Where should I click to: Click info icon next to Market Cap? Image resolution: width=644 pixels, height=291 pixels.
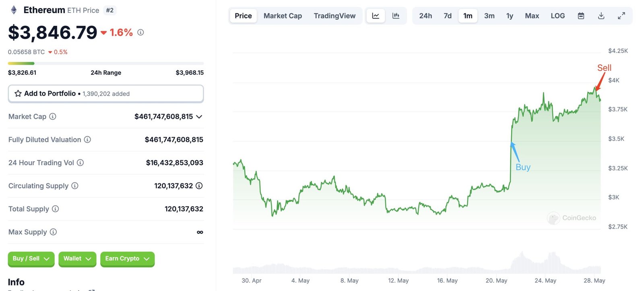53,117
